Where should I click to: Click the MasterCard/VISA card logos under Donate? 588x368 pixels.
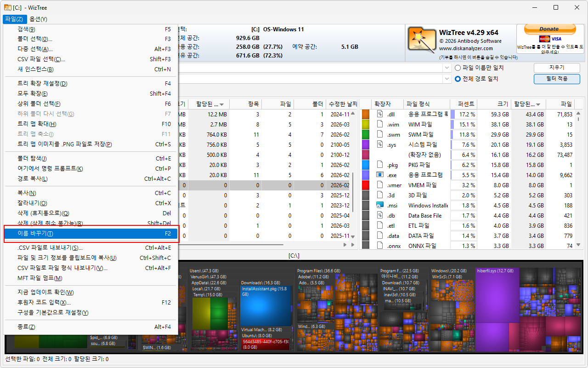pos(550,39)
